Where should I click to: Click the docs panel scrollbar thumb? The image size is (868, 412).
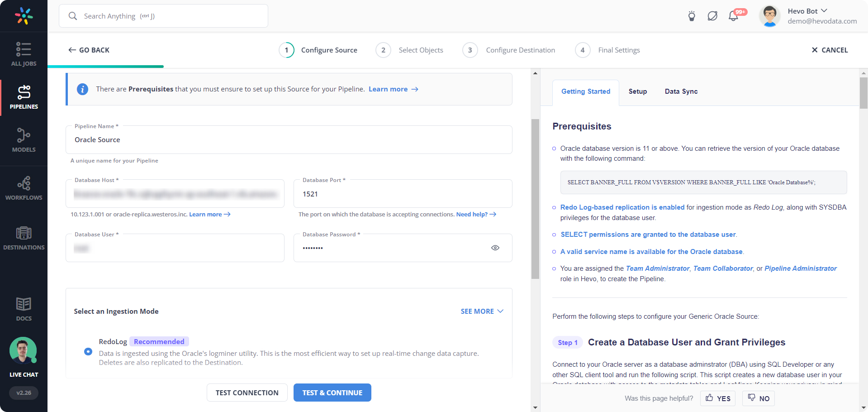tap(863, 93)
